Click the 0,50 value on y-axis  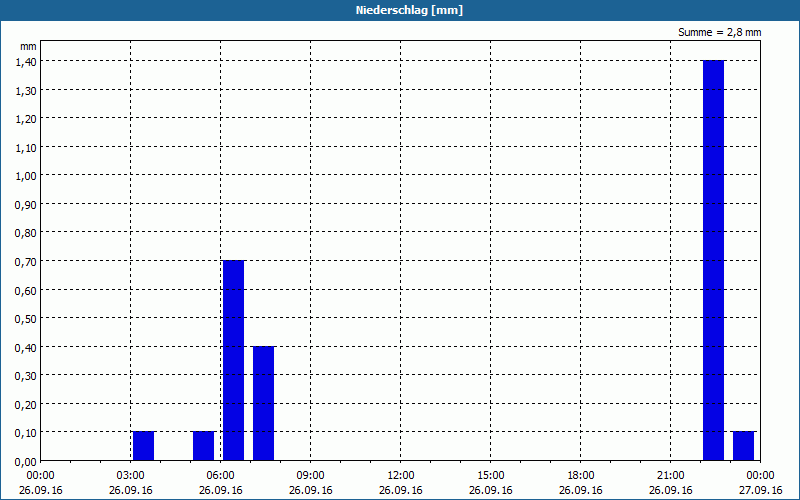[x=27, y=318]
